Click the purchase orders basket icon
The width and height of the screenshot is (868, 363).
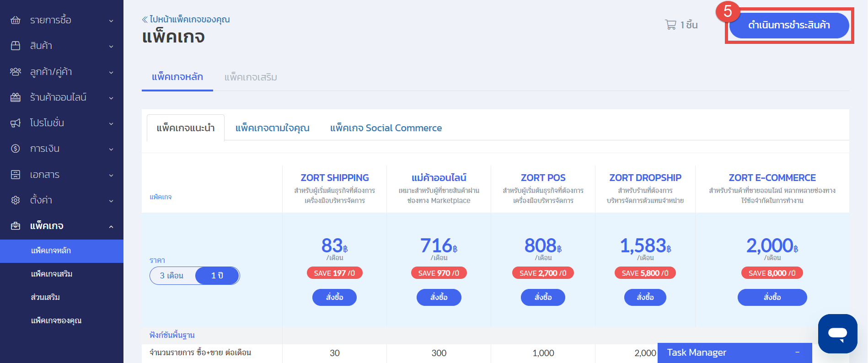click(x=16, y=20)
